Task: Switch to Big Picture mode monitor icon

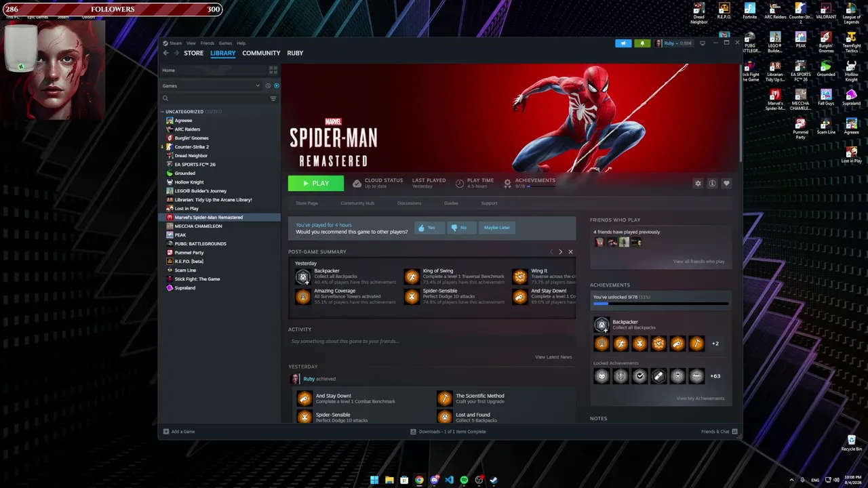Action: point(703,43)
